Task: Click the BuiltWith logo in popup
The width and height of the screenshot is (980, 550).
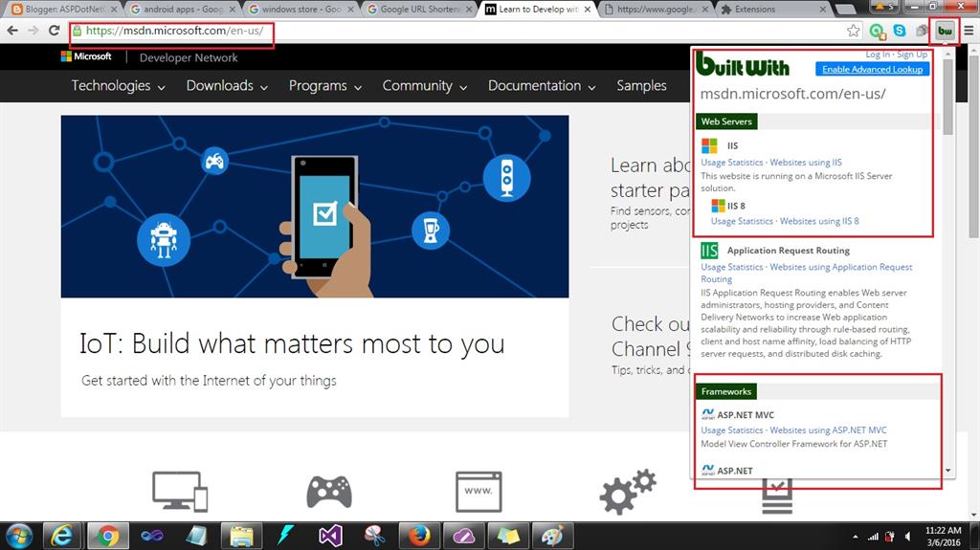Action: point(743,64)
